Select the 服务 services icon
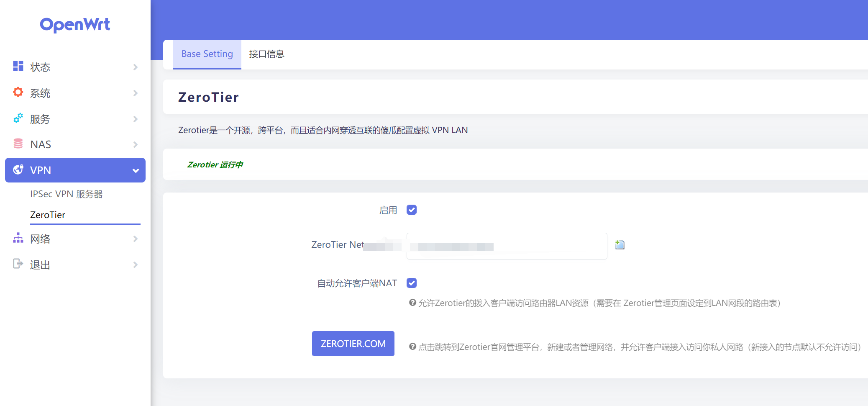This screenshot has width=868, height=406. pyautogui.click(x=18, y=118)
